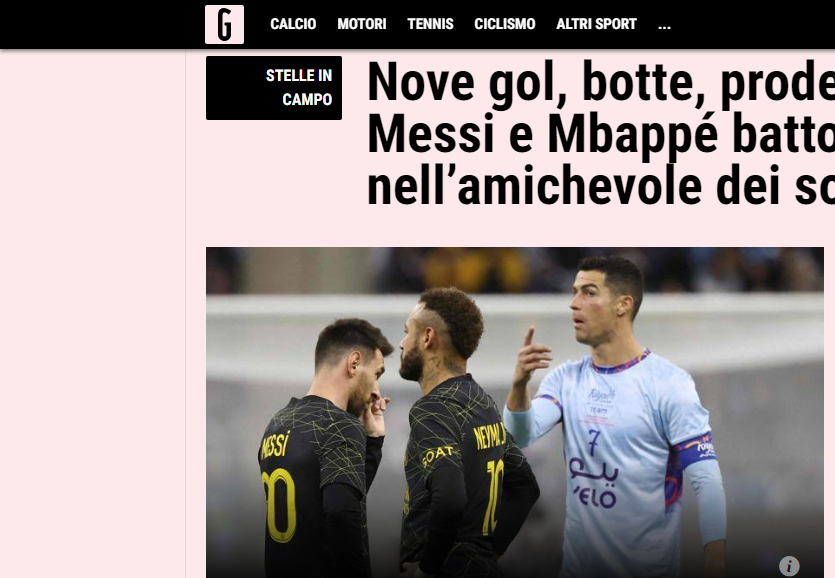Image resolution: width=835 pixels, height=578 pixels.
Task: Open the Ciclismo section
Action: click(504, 24)
